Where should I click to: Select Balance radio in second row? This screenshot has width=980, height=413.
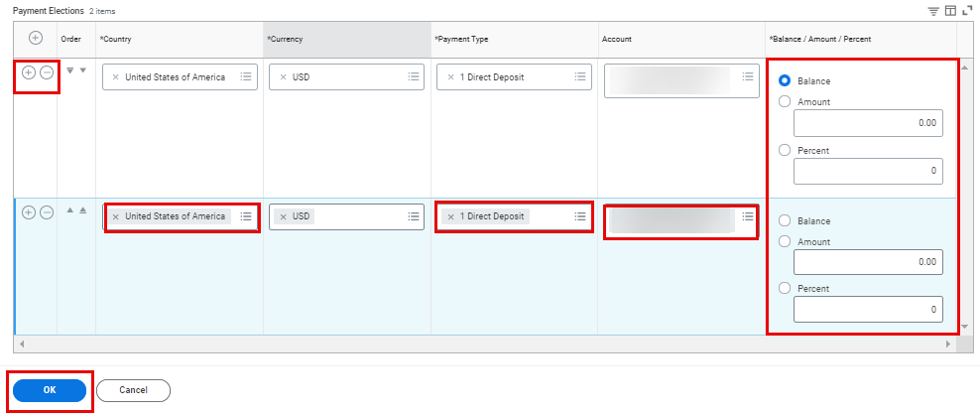click(786, 221)
